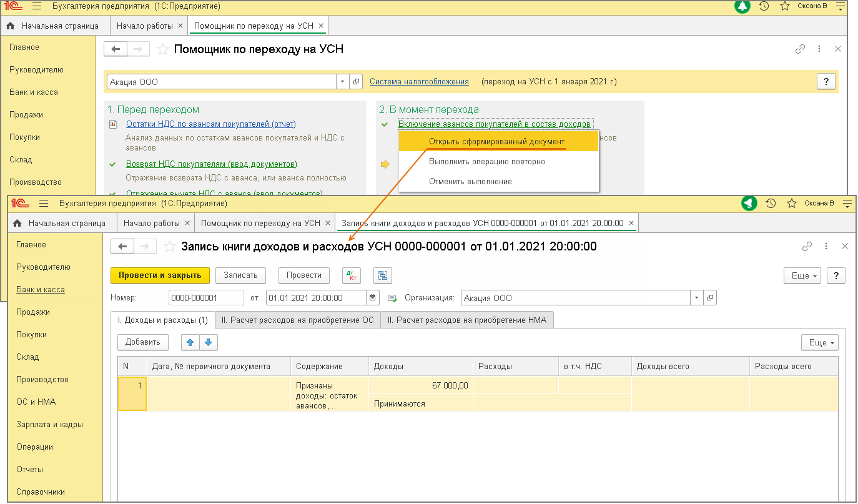The image size is (858, 504).
Task: Open the three-dot menu on the Помощник page
Action: click(x=819, y=49)
